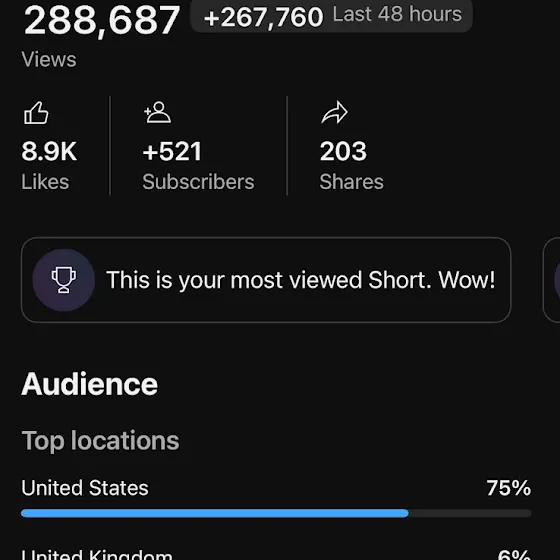Tap the blue United States progress bar
Viewport: 560px width, 560px height.
[215, 514]
